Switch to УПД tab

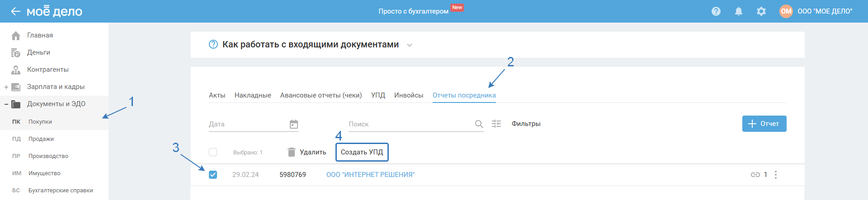(378, 95)
